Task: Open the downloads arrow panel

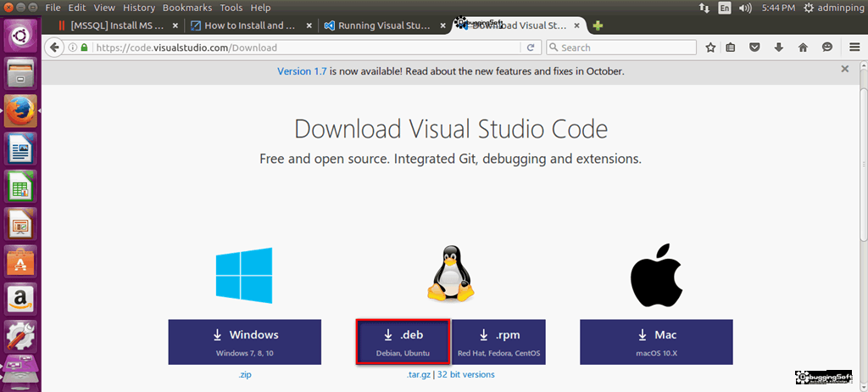Action: (779, 48)
